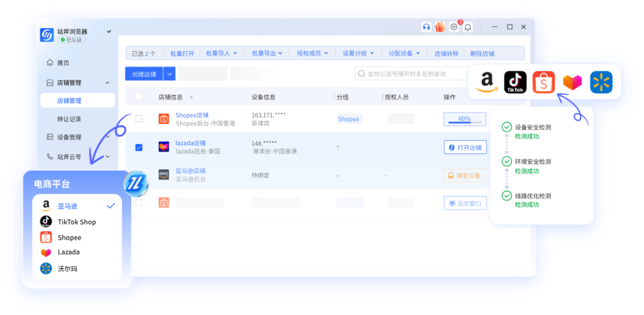Click the 环境安全检测 green check icon
Screen dimensions: 644x315
[x=506, y=161]
